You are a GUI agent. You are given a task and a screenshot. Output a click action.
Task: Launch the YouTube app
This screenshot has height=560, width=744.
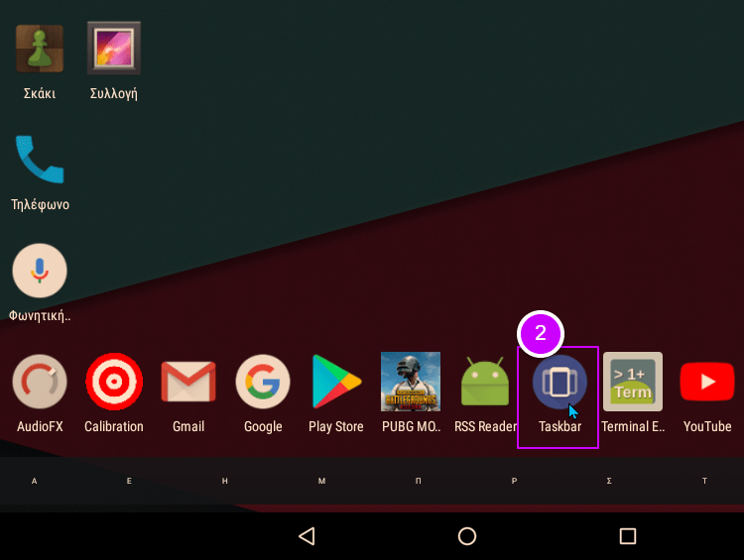(x=707, y=382)
